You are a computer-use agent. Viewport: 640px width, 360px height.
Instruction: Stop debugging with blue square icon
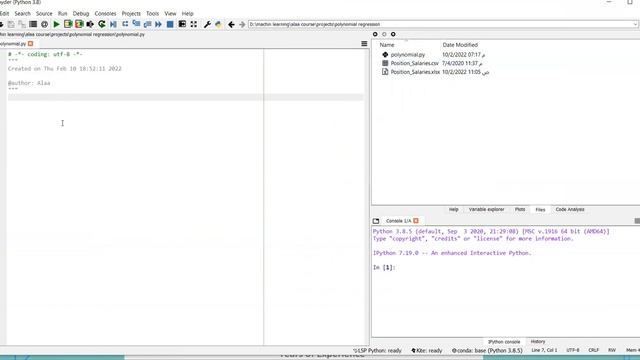(x=170, y=24)
